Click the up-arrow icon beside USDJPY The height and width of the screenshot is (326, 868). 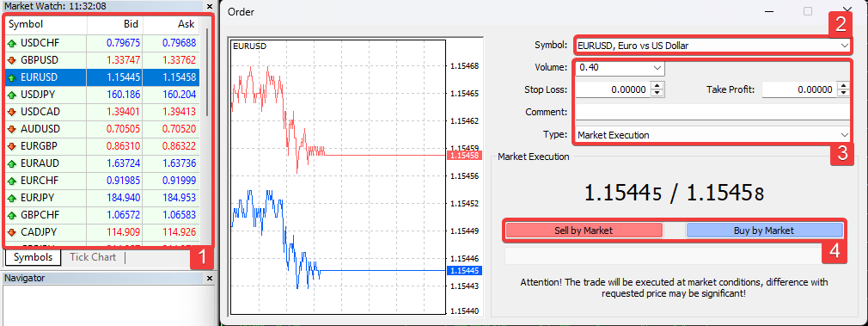pos(12,95)
